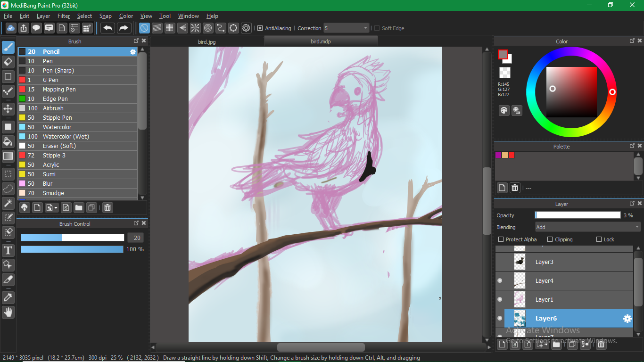The width and height of the screenshot is (644, 362).
Task: Enable the radial snap guide icon
Action: 195,28
